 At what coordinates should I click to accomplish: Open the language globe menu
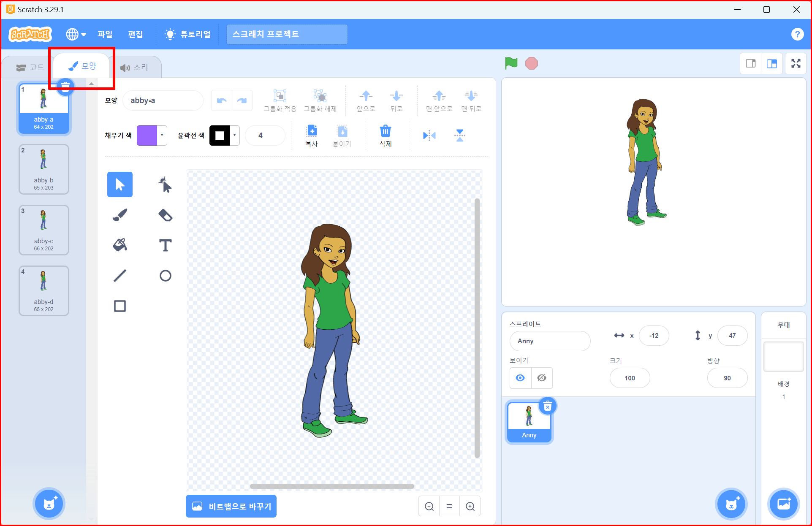click(76, 34)
